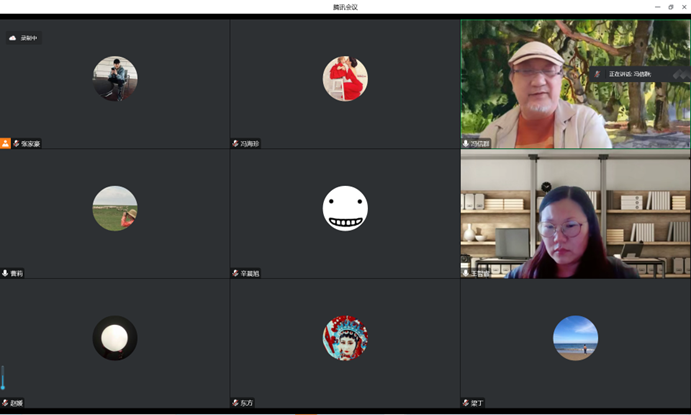691x415 pixels.
Task: Click the 张家豪 name label
Action: [30, 144]
